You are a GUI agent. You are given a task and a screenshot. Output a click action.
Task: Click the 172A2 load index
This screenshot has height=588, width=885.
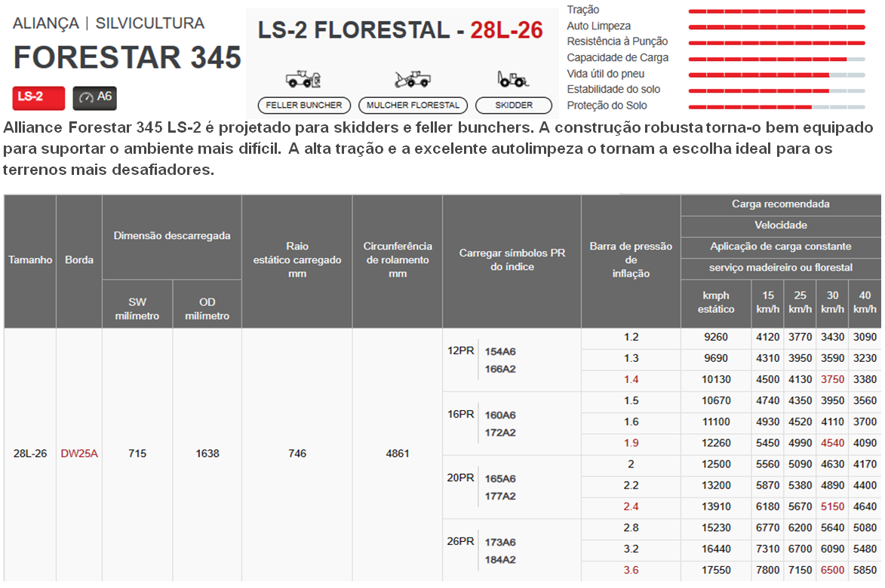coord(500,433)
